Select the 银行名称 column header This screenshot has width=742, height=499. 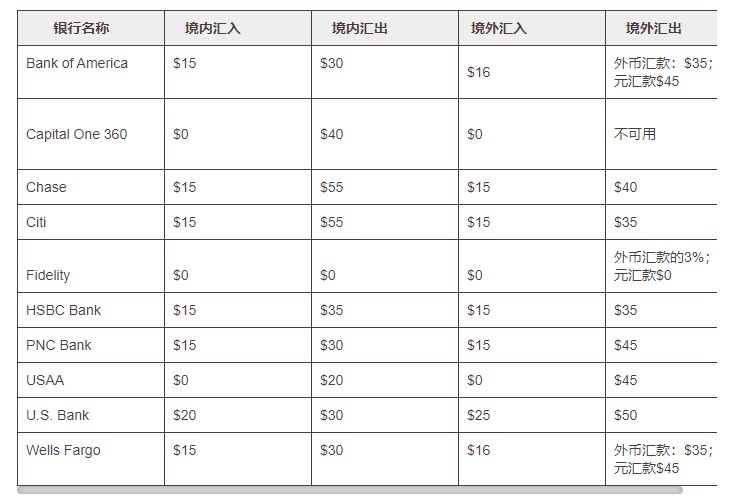91,28
